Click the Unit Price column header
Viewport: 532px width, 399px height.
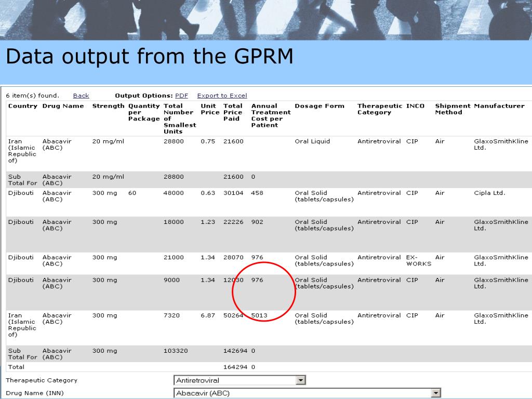[x=210, y=109]
